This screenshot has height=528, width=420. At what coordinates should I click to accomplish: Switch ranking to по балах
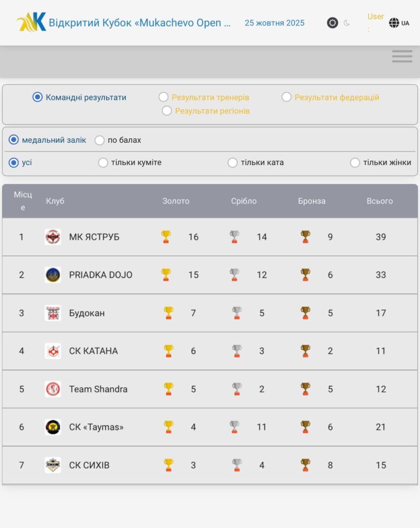[x=100, y=140]
